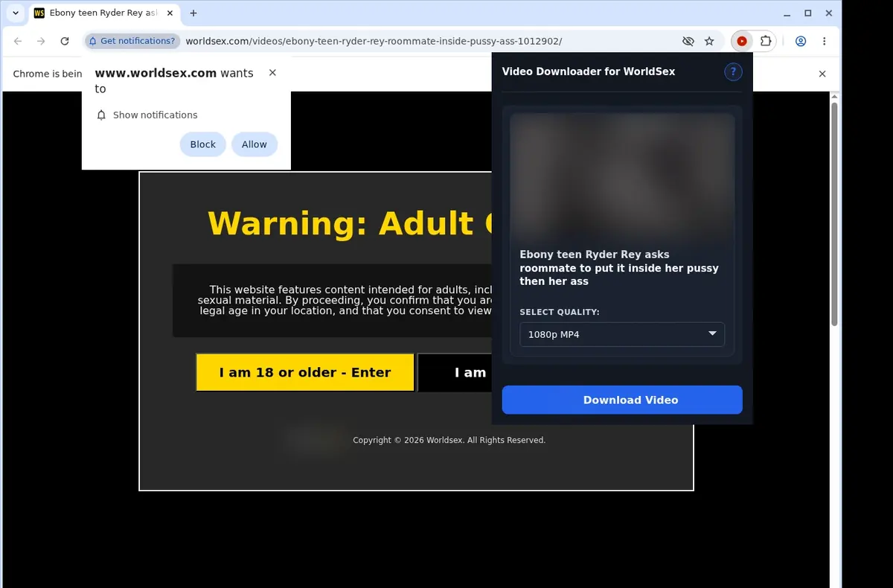Click the Show notifications bell icon
The height and width of the screenshot is (588, 893).
[102, 115]
